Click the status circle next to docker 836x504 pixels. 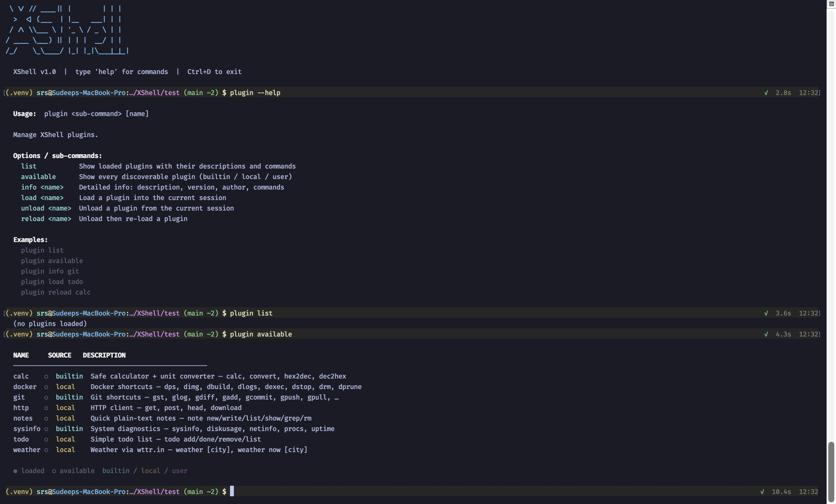[46, 387]
